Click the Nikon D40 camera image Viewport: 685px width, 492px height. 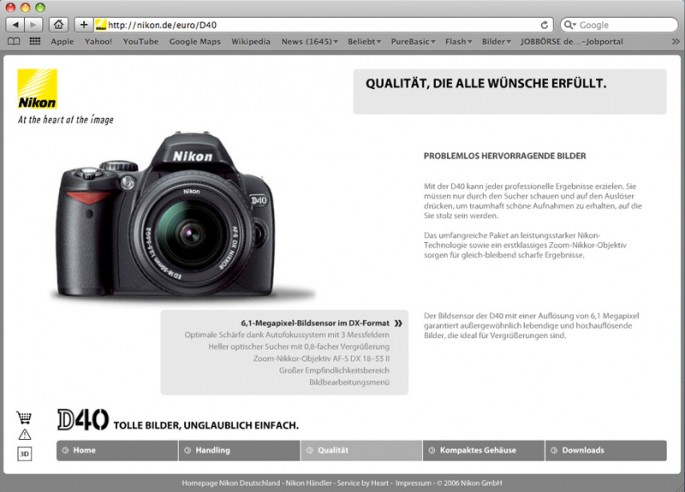tap(166, 214)
